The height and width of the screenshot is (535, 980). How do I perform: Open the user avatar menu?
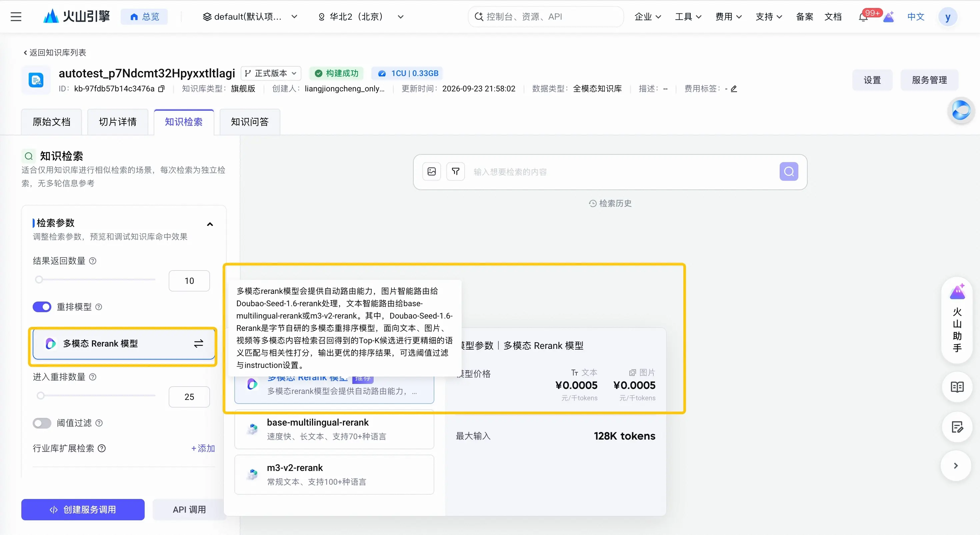tap(948, 17)
